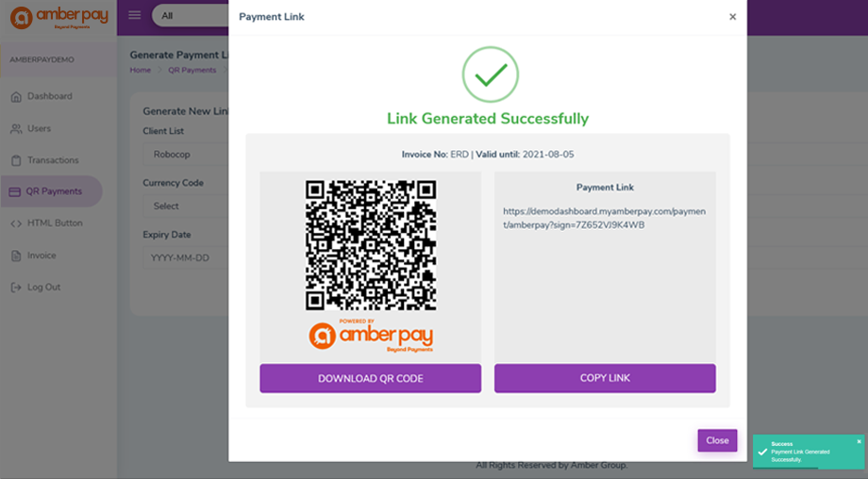Click the hamburger menu icon in header

[x=135, y=15]
